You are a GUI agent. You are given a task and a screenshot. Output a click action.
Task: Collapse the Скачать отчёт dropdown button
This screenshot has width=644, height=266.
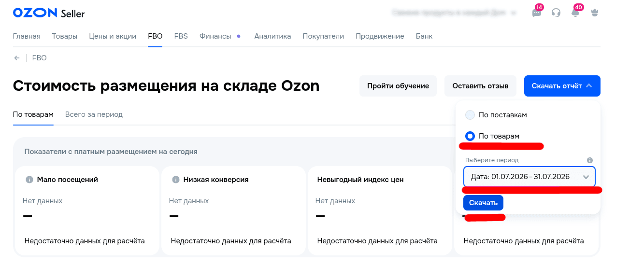562,86
